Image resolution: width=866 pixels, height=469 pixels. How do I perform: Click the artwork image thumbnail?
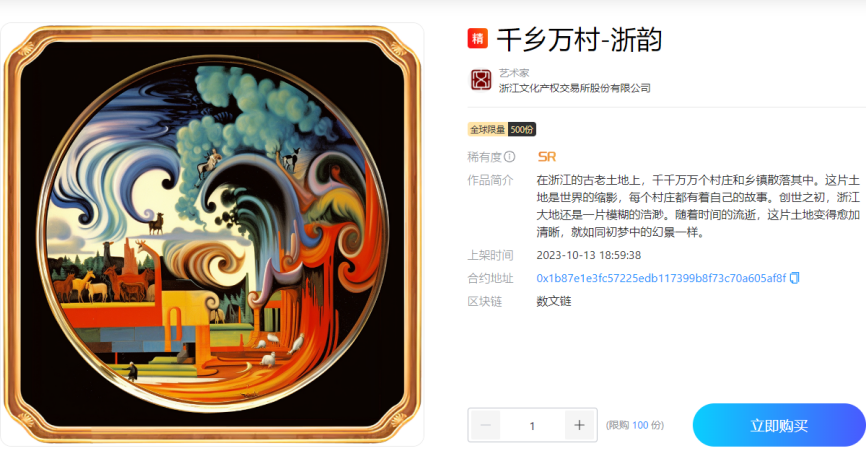click(212, 234)
